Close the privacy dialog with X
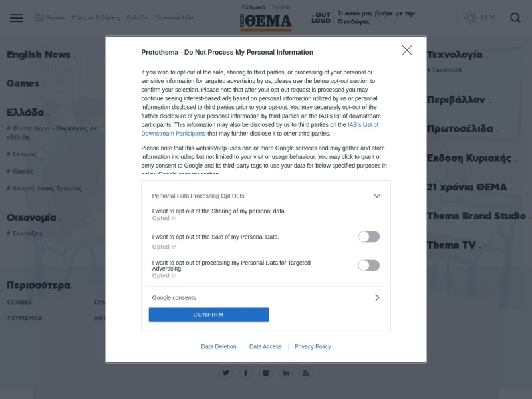532x399 pixels. click(x=407, y=51)
